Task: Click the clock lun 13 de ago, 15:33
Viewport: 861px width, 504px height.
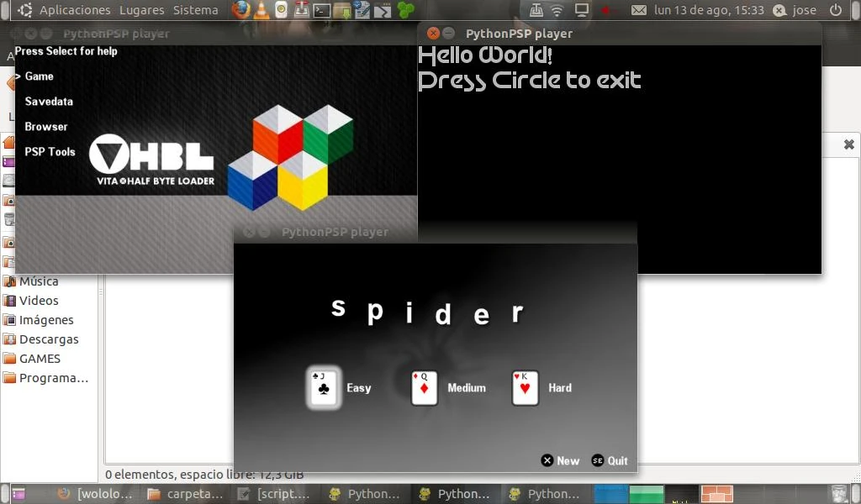Action: click(x=709, y=10)
